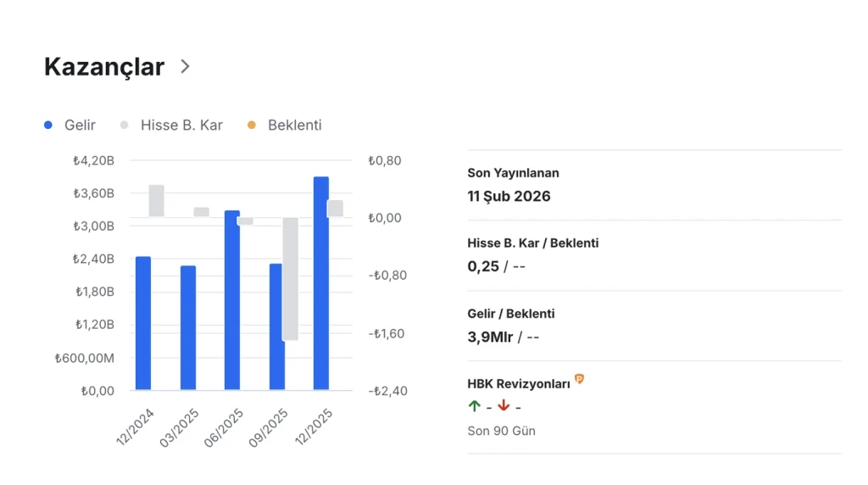Click the 3,9Mlr revenue value
This screenshot has width=868, height=485.
pos(490,337)
